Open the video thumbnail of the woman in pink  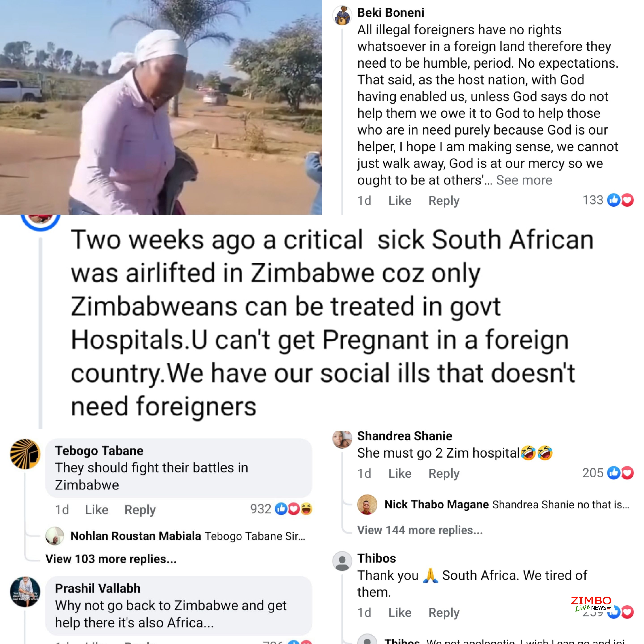tap(161, 107)
